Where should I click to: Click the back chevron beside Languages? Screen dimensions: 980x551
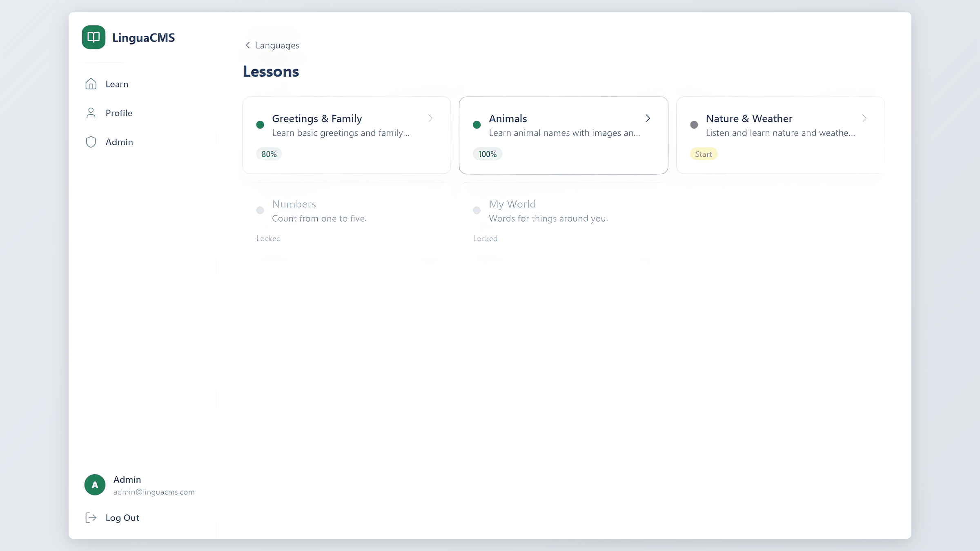tap(247, 45)
